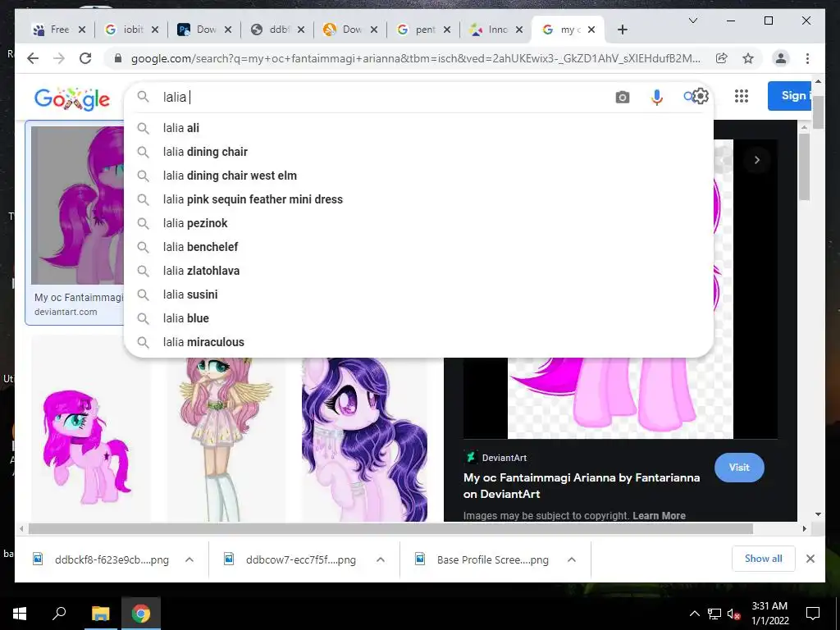Select suggestion 'lalia zlatohlava'
Screen dimensions: 840x630
(x=418, y=271)
